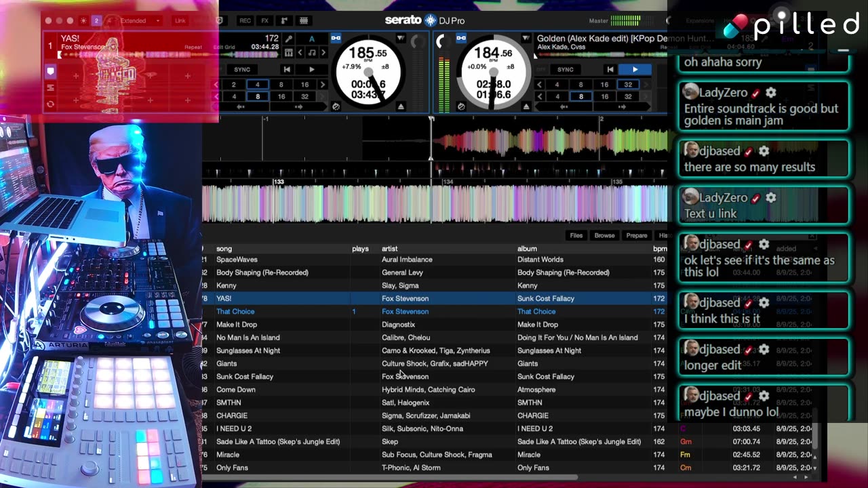Image resolution: width=868 pixels, height=488 pixels.
Task: Select the loop arrows icon in overlay sidebar
Action: click(x=50, y=104)
